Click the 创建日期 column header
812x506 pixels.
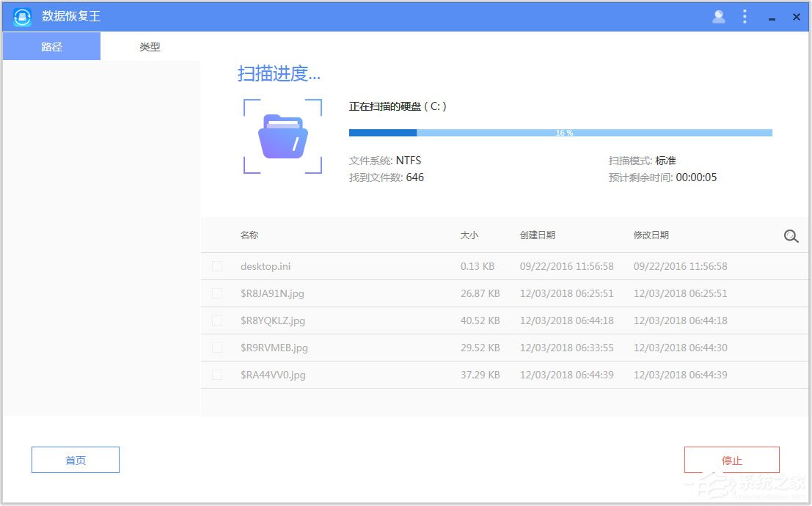pos(538,235)
